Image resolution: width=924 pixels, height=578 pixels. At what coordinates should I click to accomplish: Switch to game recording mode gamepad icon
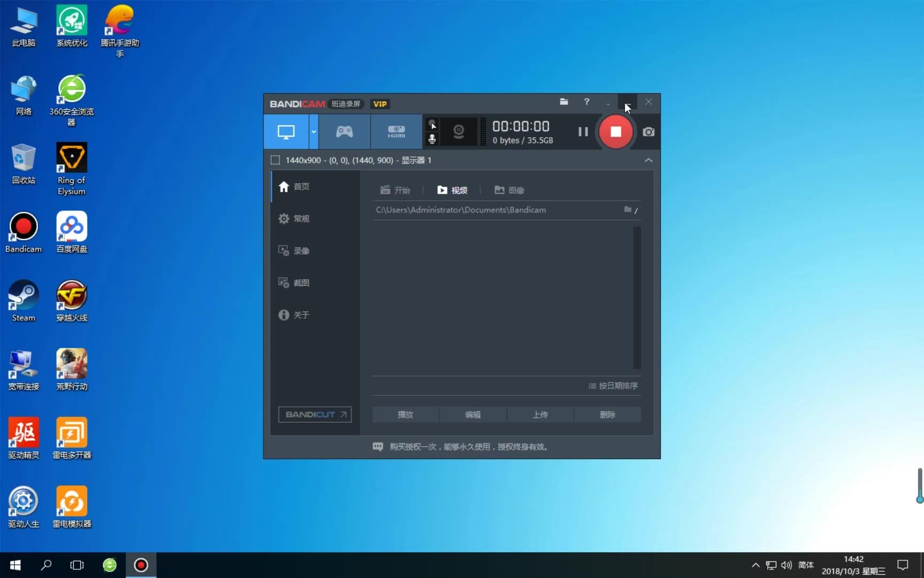[x=344, y=132]
